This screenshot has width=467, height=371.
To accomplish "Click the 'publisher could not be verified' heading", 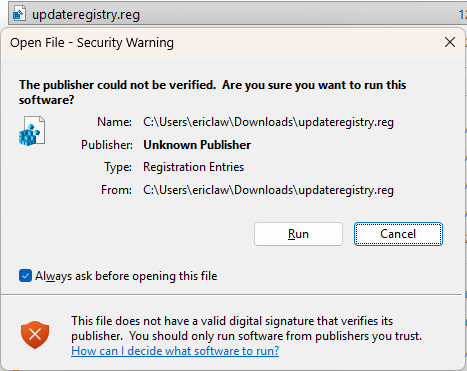I will click(212, 92).
